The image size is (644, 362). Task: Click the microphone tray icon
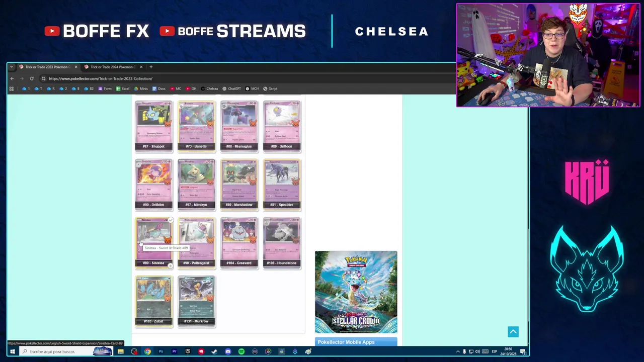tap(464, 351)
